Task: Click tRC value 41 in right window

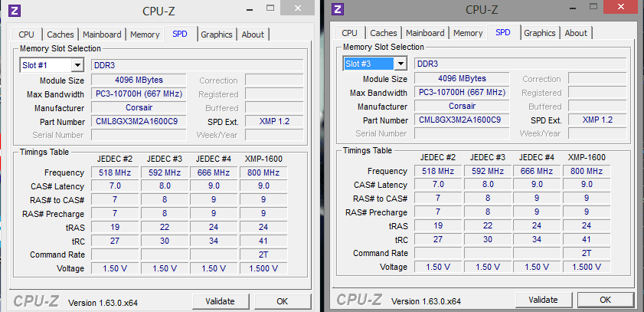Action: click(x=587, y=239)
